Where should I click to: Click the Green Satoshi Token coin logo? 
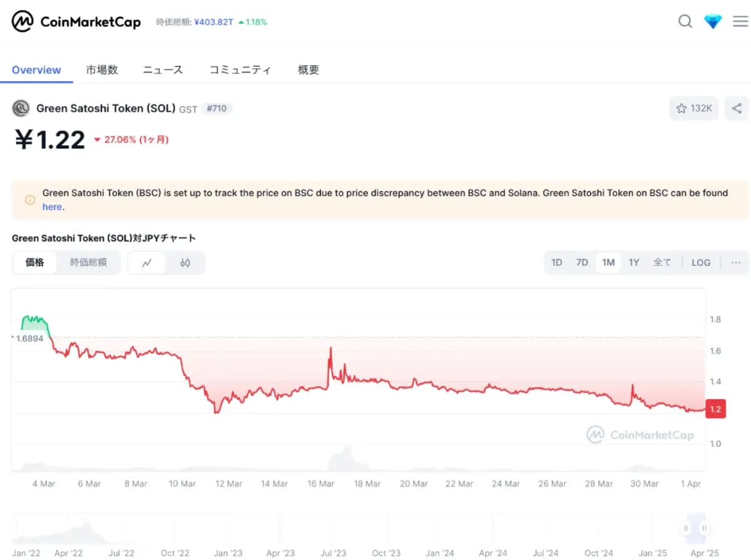pos(20,108)
